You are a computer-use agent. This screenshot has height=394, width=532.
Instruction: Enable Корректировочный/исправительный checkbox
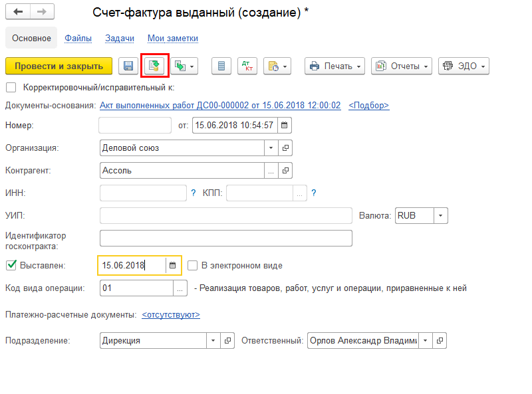[x=11, y=87]
